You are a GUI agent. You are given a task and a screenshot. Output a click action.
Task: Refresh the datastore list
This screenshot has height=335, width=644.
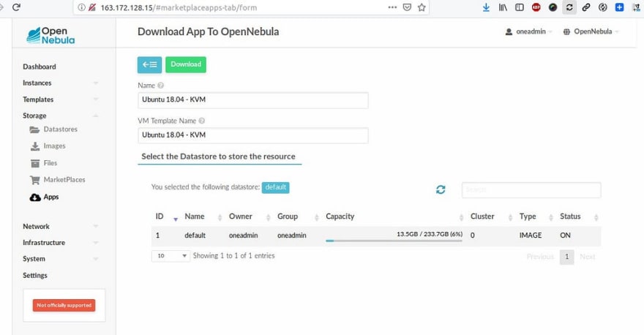[x=441, y=189]
